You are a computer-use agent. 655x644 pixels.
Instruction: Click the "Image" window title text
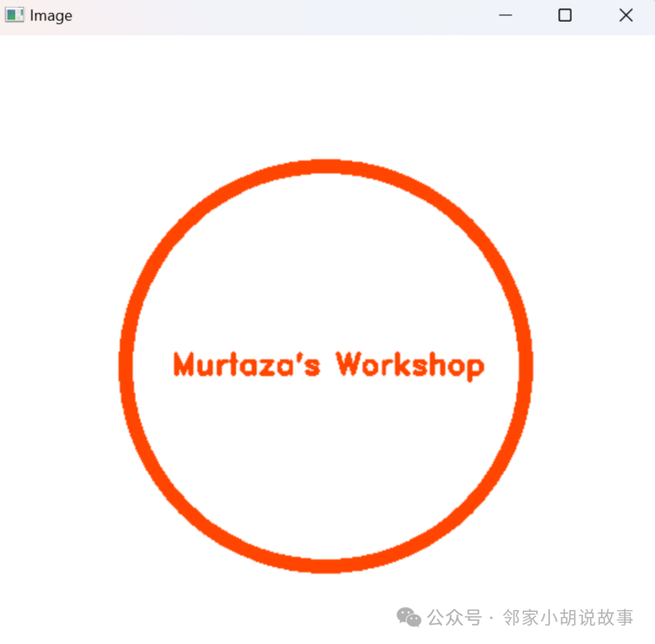click(x=51, y=16)
